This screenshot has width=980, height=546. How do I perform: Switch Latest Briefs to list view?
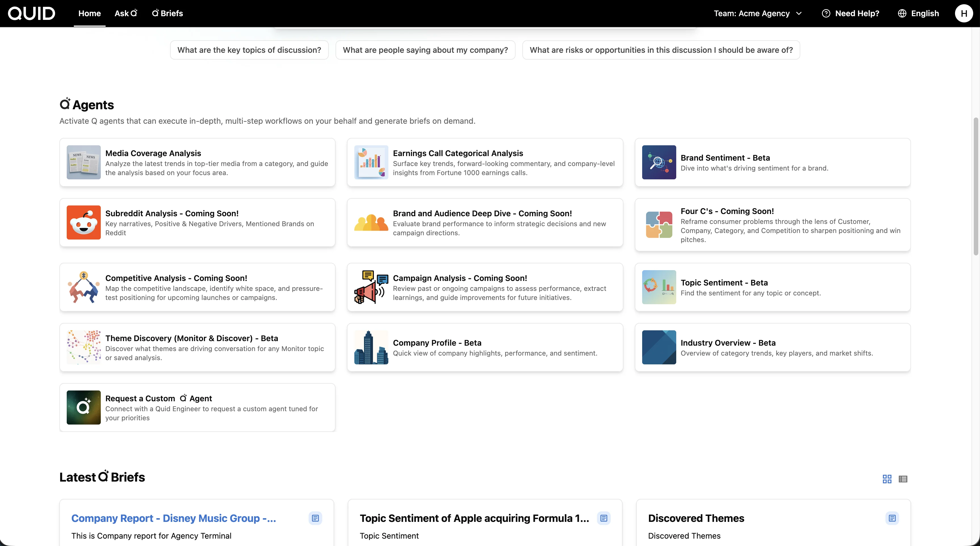[903, 479]
